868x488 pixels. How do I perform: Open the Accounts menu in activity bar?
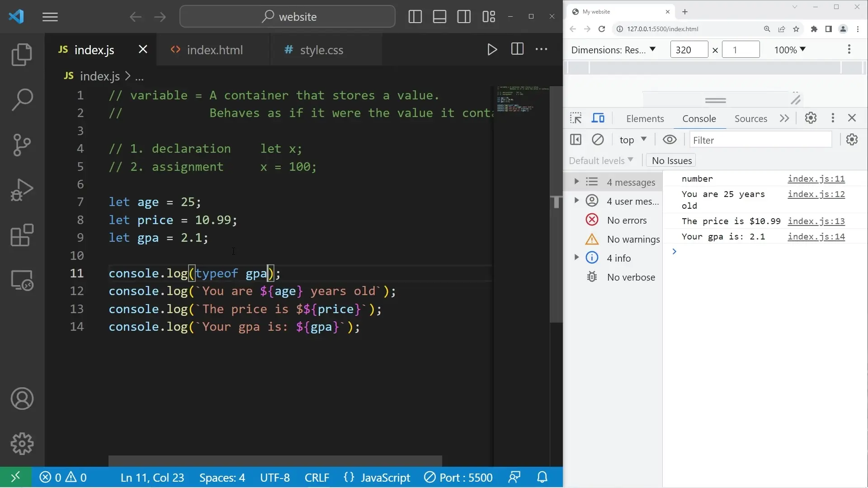tap(22, 399)
